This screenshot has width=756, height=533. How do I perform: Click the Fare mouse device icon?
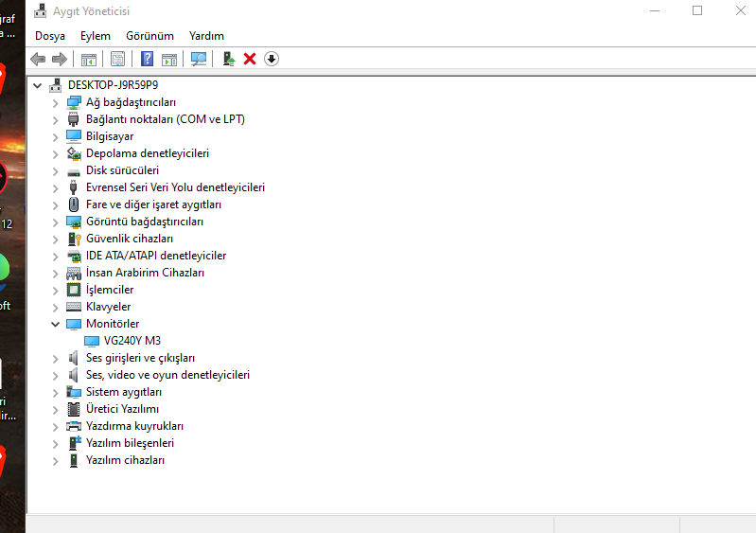pyautogui.click(x=73, y=204)
